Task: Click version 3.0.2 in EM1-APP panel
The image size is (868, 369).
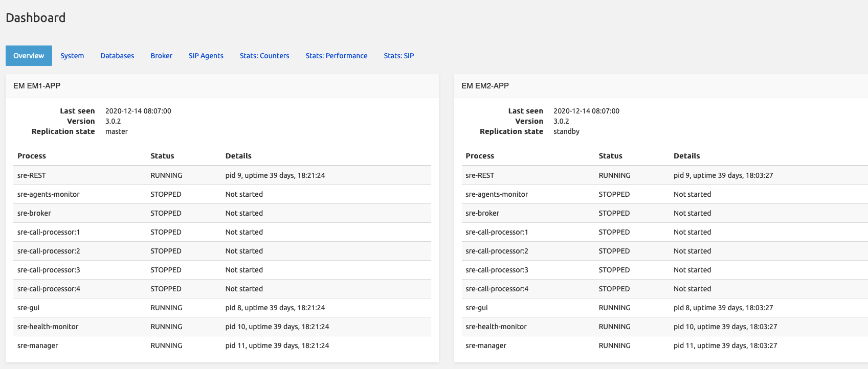Action: point(113,121)
